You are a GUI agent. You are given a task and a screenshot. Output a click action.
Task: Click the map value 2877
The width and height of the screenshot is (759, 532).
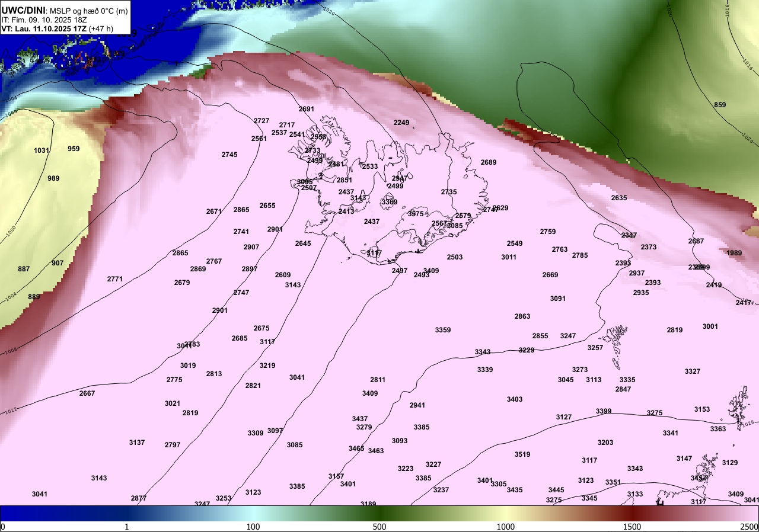(139, 498)
